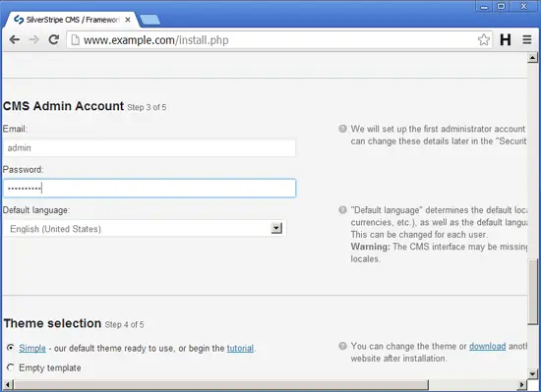The height and width of the screenshot is (392, 541).
Task: Click the address bar URL
Action: [x=156, y=40]
